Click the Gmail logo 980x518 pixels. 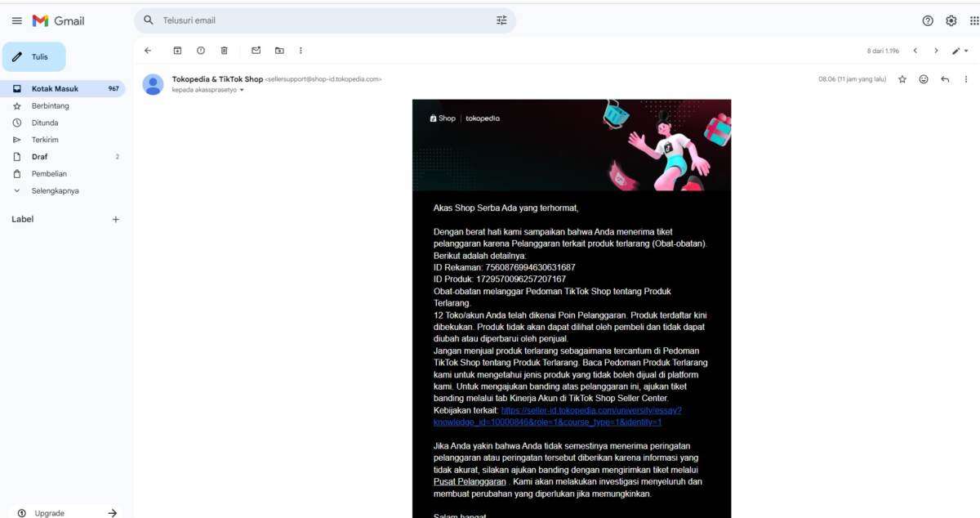pyautogui.click(x=58, y=20)
